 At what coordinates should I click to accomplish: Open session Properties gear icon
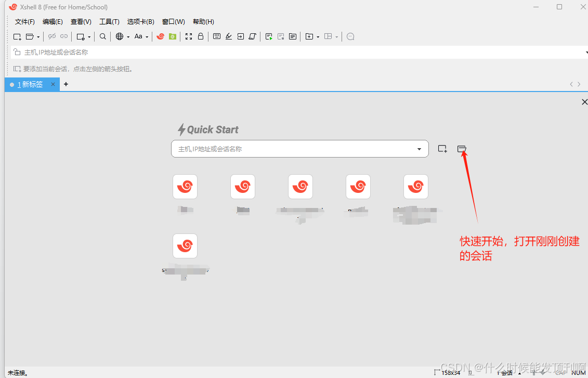coord(81,37)
